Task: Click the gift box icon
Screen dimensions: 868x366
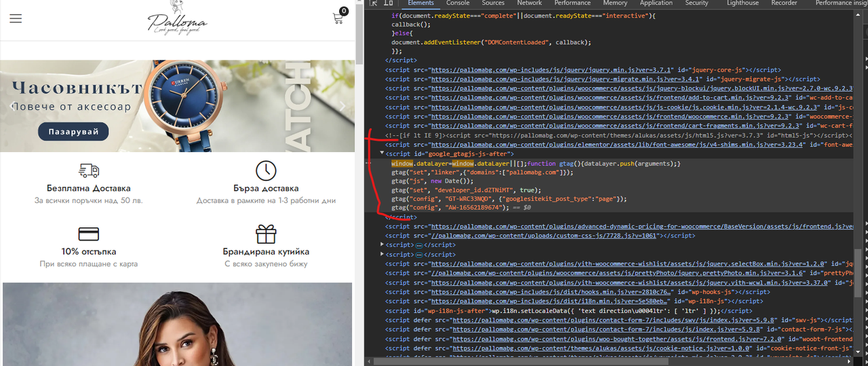Action: click(x=266, y=234)
